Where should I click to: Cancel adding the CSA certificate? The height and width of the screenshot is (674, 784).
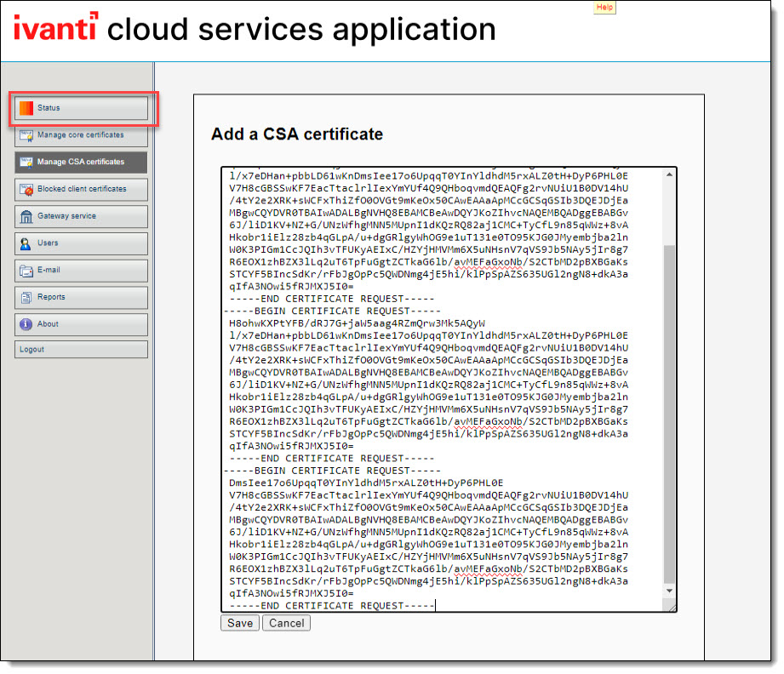click(286, 623)
